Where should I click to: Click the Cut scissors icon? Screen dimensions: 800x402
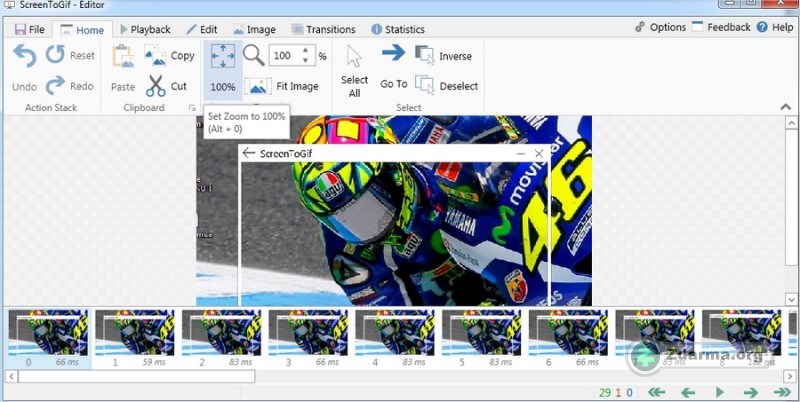(156, 86)
